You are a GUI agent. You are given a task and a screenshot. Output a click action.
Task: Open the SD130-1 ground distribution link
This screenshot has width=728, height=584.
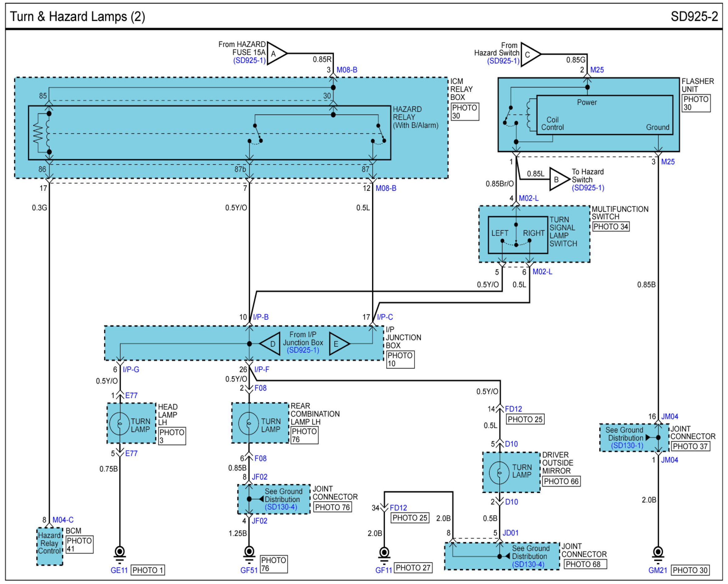pyautogui.click(x=627, y=445)
